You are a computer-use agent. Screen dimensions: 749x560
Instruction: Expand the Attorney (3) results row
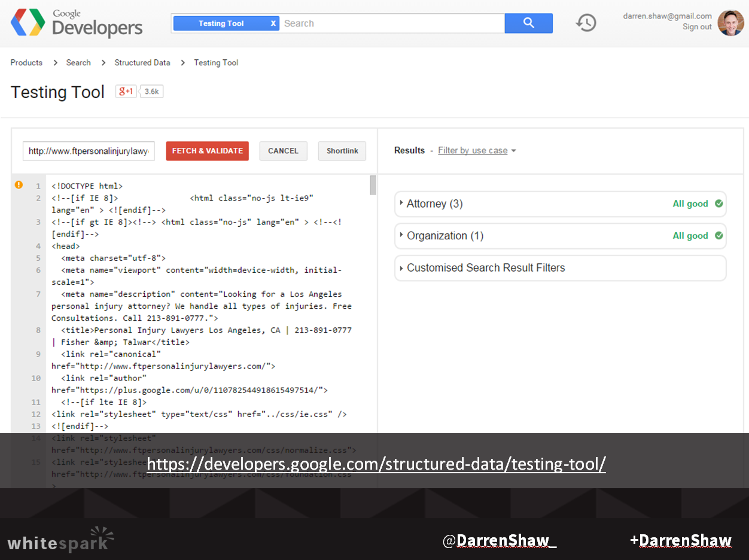(434, 204)
